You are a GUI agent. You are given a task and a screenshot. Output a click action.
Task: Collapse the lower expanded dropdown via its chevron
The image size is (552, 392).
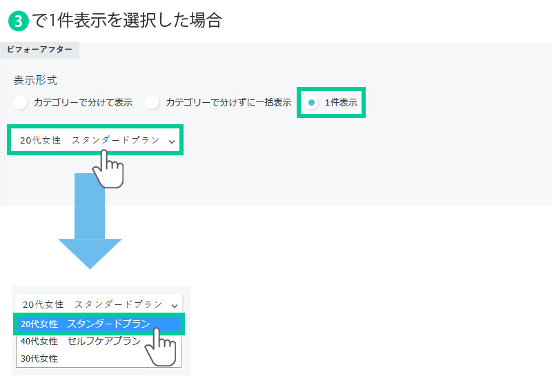click(x=175, y=304)
